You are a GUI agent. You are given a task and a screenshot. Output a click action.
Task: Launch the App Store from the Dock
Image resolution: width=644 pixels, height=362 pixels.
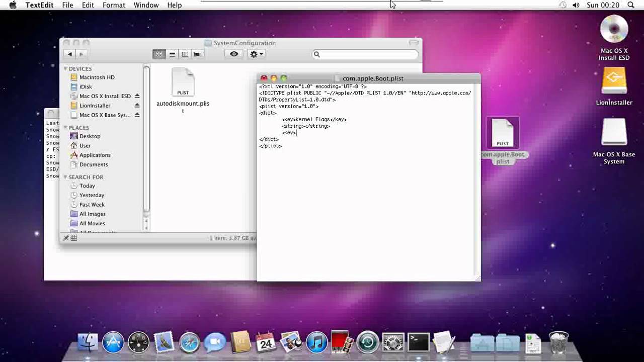tap(113, 343)
